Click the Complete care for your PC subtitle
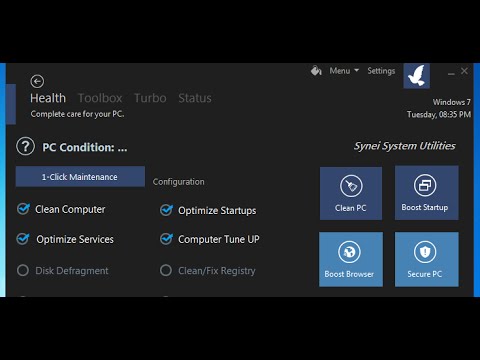480x360 pixels. point(77,114)
